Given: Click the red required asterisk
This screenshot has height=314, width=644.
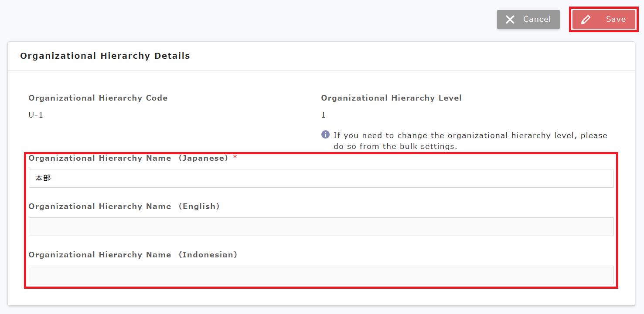Looking at the screenshot, I should click(235, 158).
